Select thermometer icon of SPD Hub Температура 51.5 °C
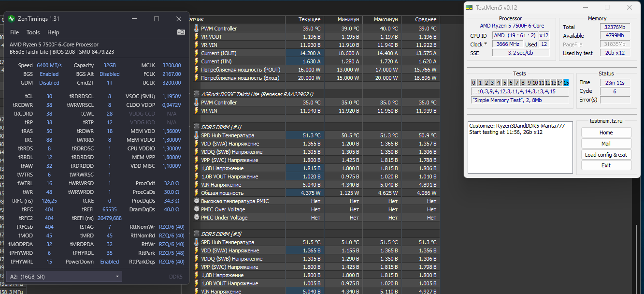Image resolution: width=644 pixels, height=294 pixels. pyautogui.click(x=196, y=242)
